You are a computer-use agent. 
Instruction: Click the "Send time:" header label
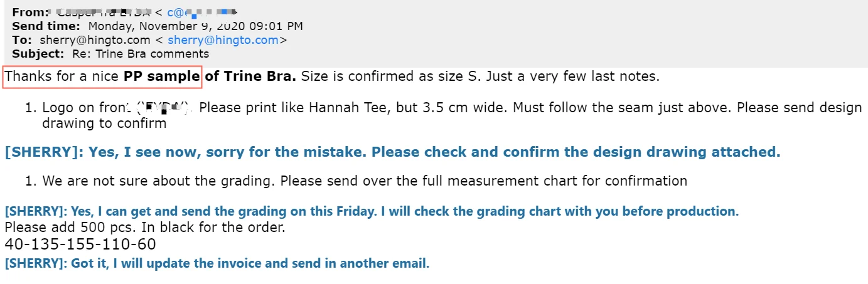46,26
